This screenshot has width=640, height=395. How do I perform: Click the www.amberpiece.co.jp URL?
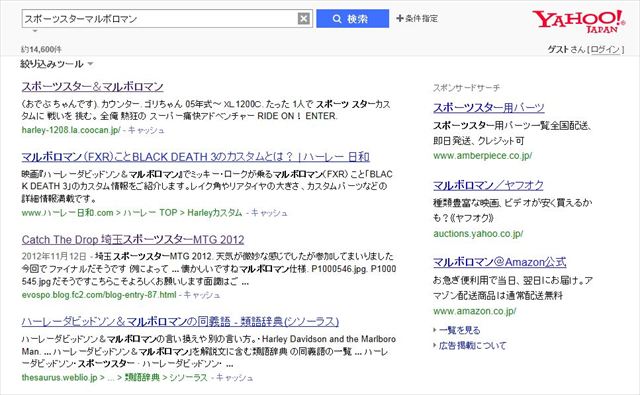pyautogui.click(x=482, y=155)
